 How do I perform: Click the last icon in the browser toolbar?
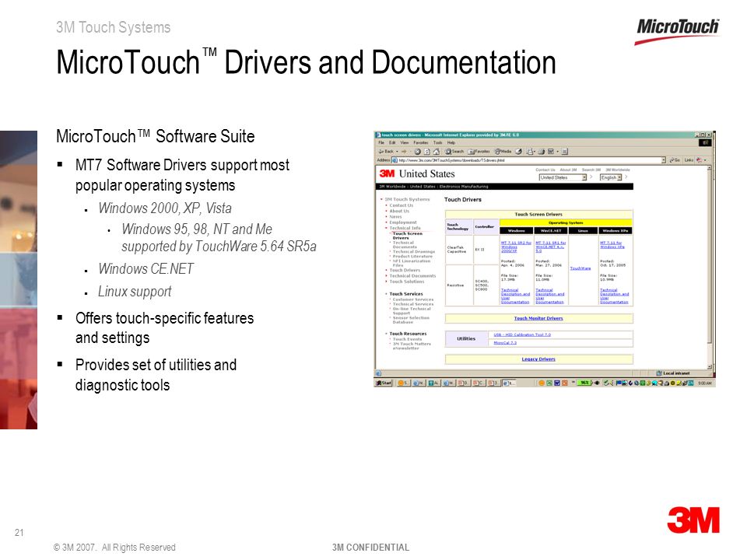pos(565,152)
